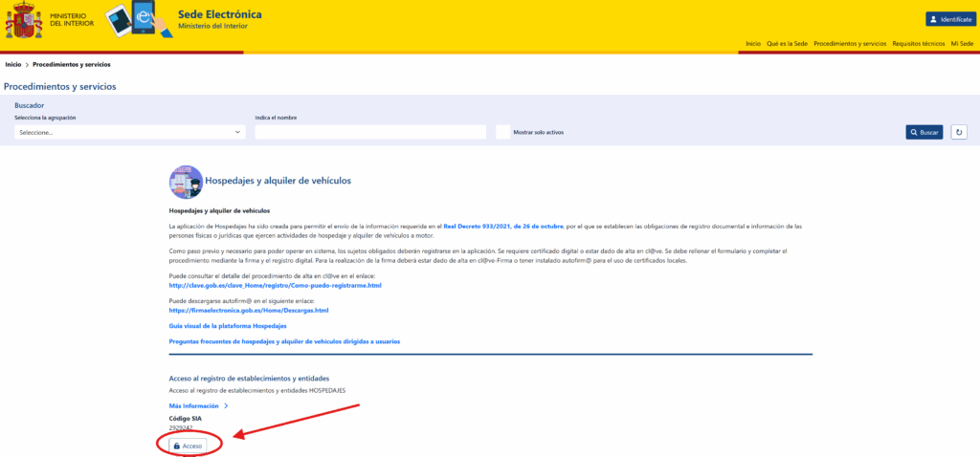980x457 pixels.
Task: Click the Acceso lock button
Action: coord(188,446)
